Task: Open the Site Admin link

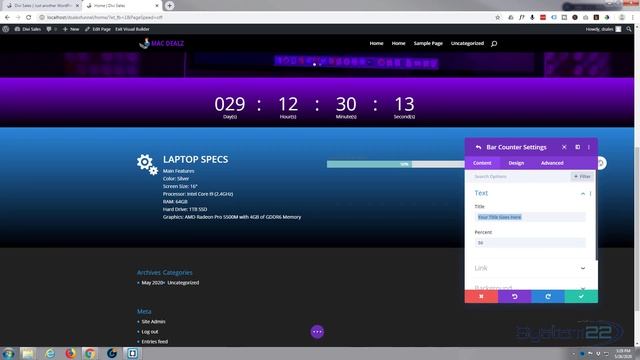Action: point(153,322)
